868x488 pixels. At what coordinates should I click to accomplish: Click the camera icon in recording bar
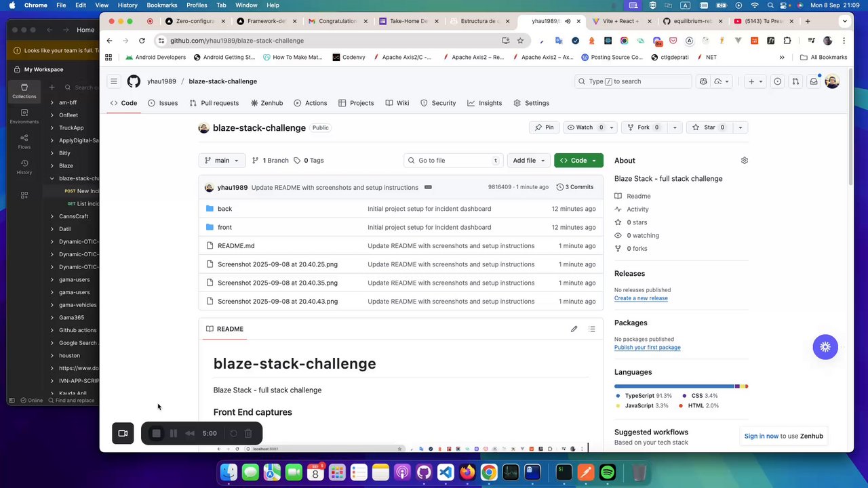123,433
